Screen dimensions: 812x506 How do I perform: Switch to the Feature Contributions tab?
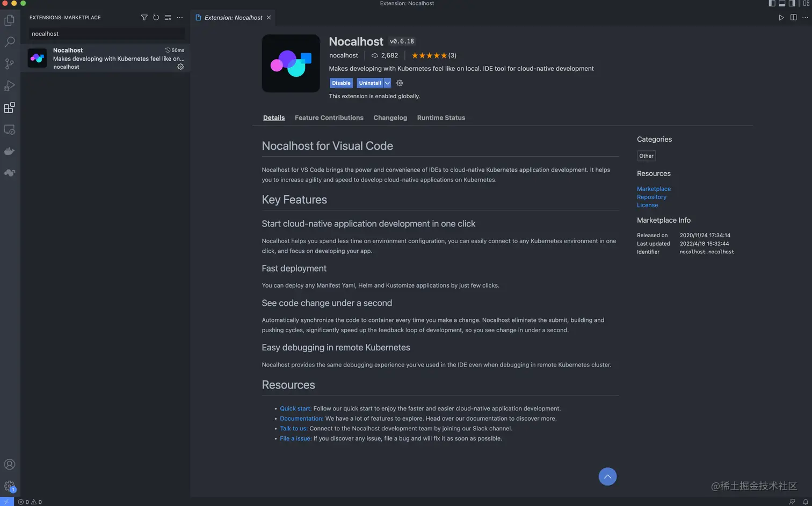329,118
